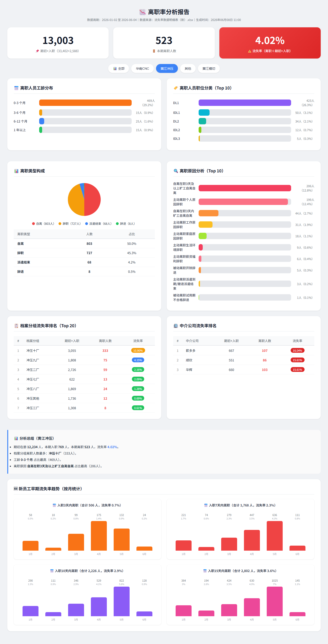Click the 13,003 summary card
328x644 pixels.
(58, 43)
